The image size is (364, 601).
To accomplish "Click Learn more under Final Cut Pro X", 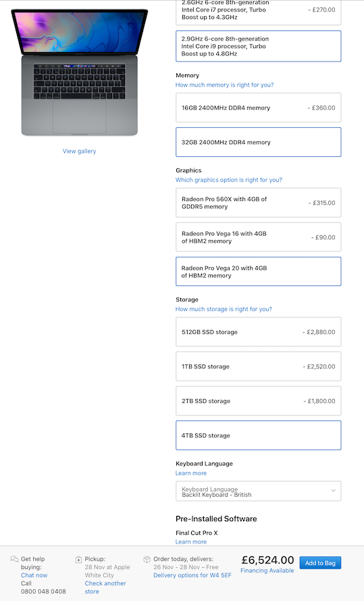I will pyautogui.click(x=191, y=542).
